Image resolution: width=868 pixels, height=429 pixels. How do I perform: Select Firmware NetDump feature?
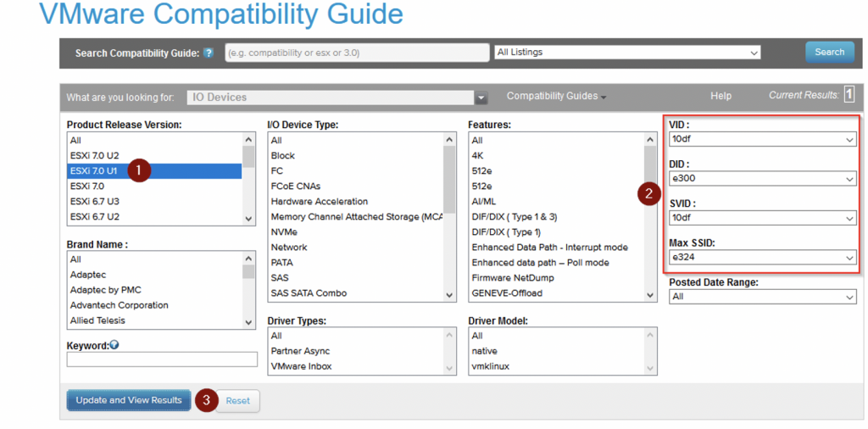click(556, 278)
